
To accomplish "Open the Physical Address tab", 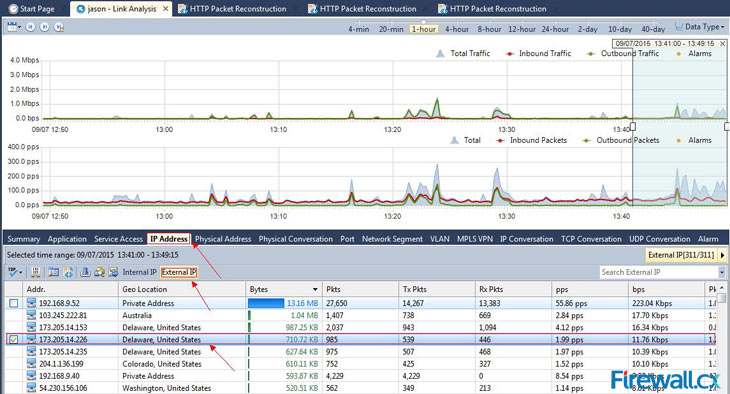I will coord(223,239).
